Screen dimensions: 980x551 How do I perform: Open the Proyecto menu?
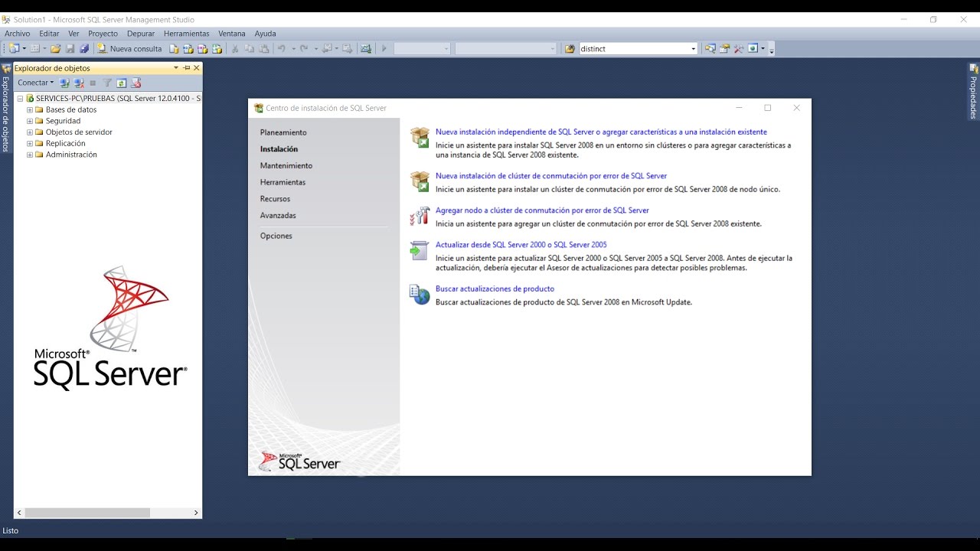pos(103,34)
